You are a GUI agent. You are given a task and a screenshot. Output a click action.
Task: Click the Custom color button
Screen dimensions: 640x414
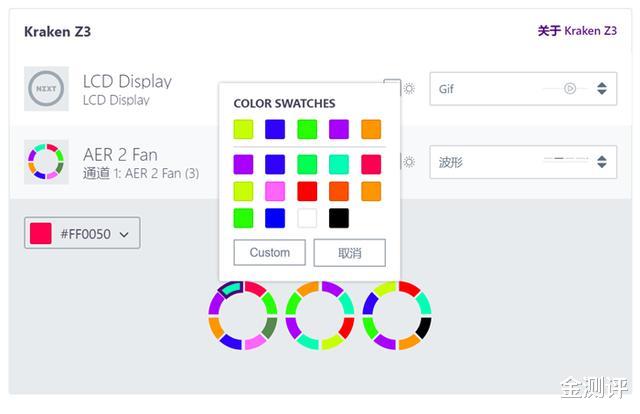coord(269,252)
